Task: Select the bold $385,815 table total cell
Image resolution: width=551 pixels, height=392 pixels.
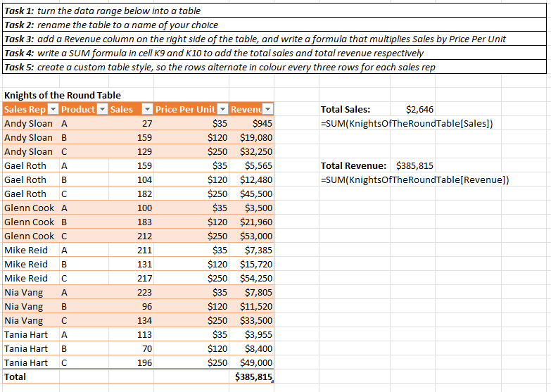Action: coord(251,377)
